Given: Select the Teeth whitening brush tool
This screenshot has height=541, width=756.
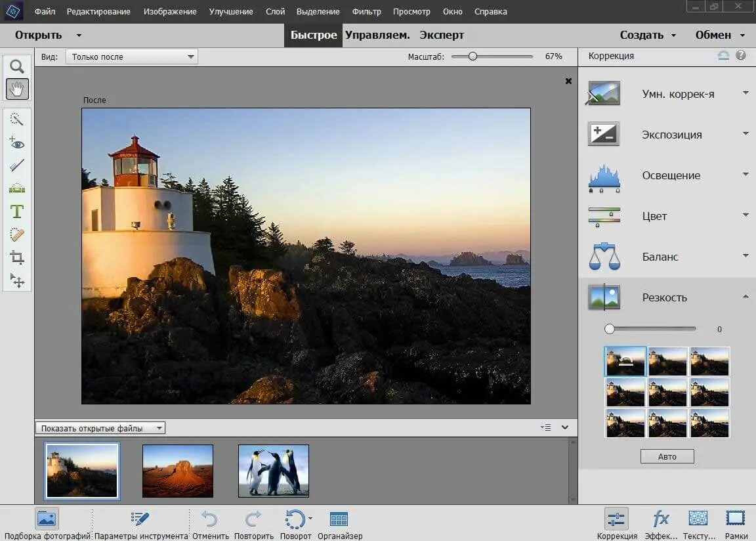Looking at the screenshot, I should tap(17, 165).
